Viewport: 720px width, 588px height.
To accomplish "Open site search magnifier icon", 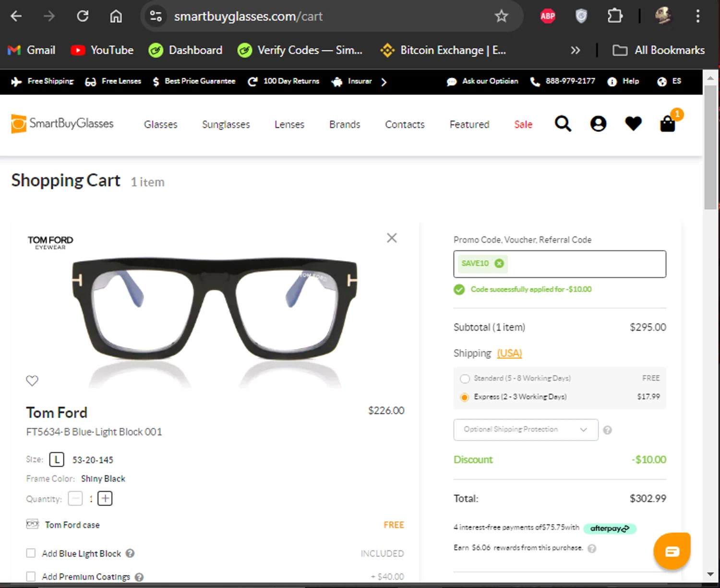I will tap(563, 124).
